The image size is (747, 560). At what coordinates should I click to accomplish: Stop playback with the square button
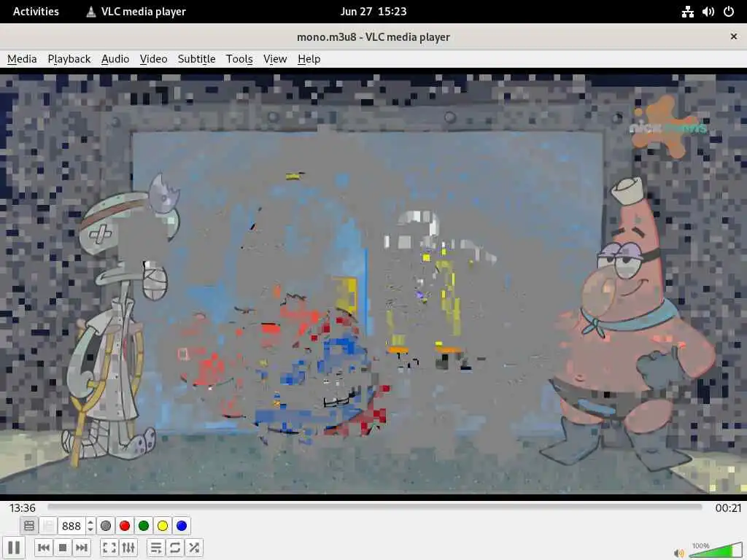(63, 548)
